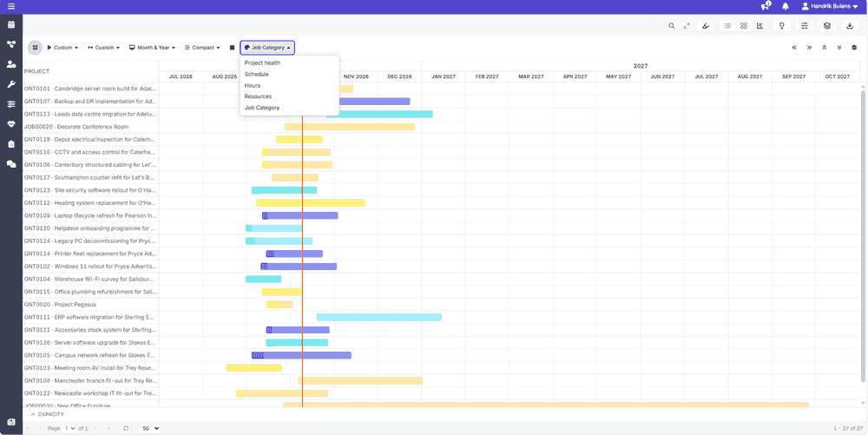Open the calendar section in the left sidebar
This screenshot has height=435, width=868.
coord(11,25)
